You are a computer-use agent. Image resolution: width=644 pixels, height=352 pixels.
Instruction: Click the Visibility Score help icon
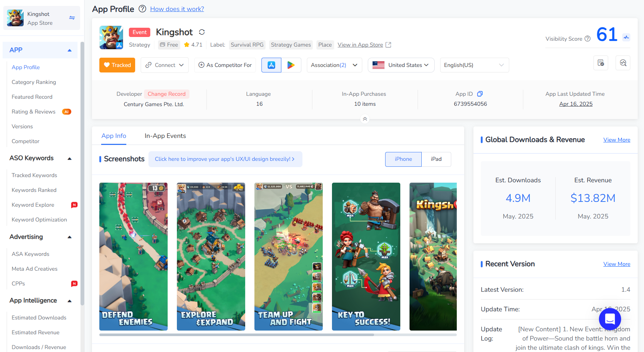588,39
